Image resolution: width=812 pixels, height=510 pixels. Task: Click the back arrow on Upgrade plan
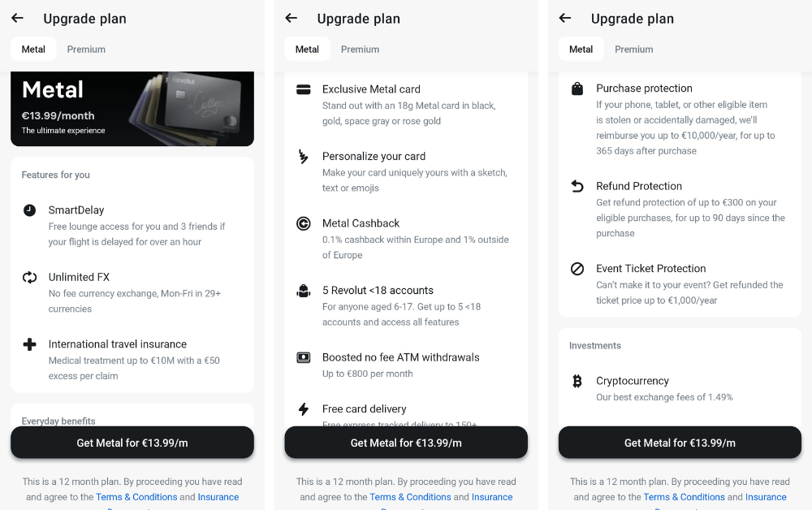coord(17,18)
